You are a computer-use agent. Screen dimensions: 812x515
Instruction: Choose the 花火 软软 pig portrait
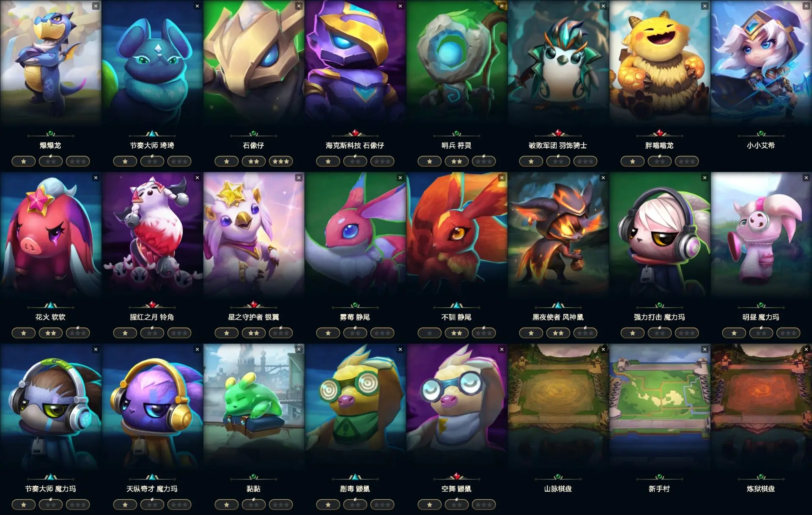click(51, 235)
